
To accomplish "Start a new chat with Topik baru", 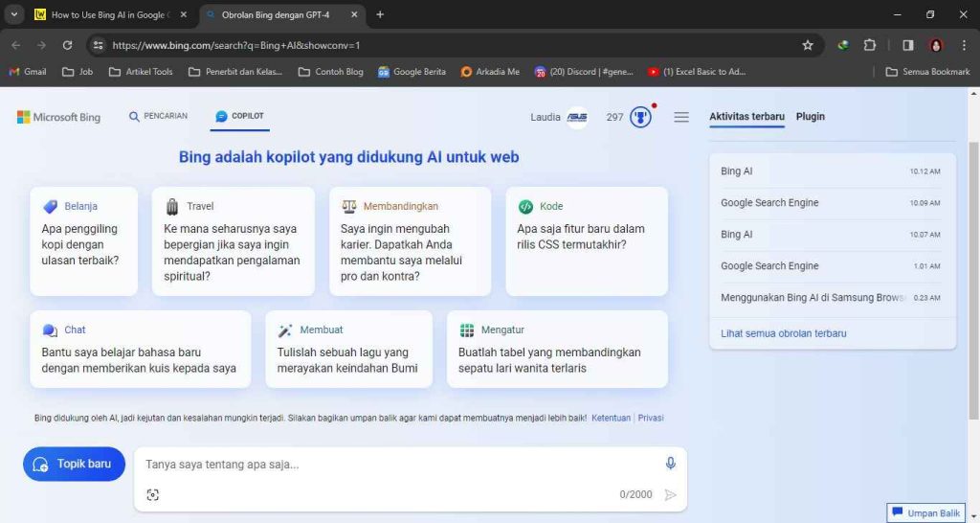I will point(74,464).
